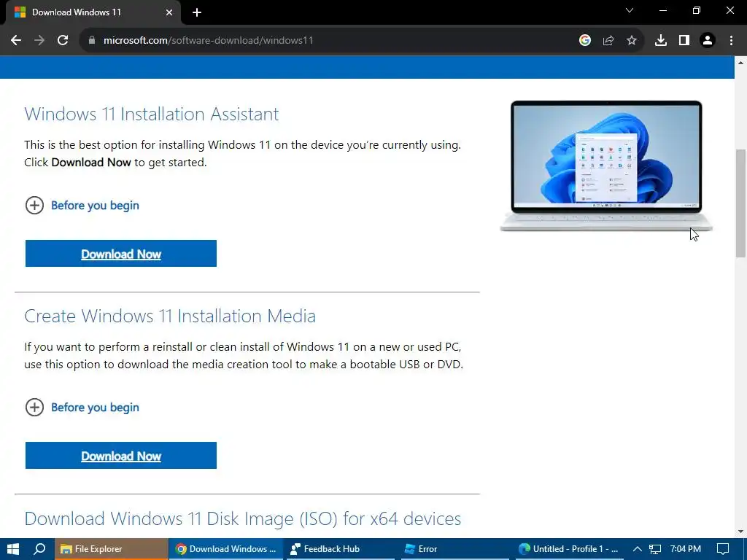The height and width of the screenshot is (560, 747).
Task: Reload the page with the refresh icon
Action: point(63,41)
